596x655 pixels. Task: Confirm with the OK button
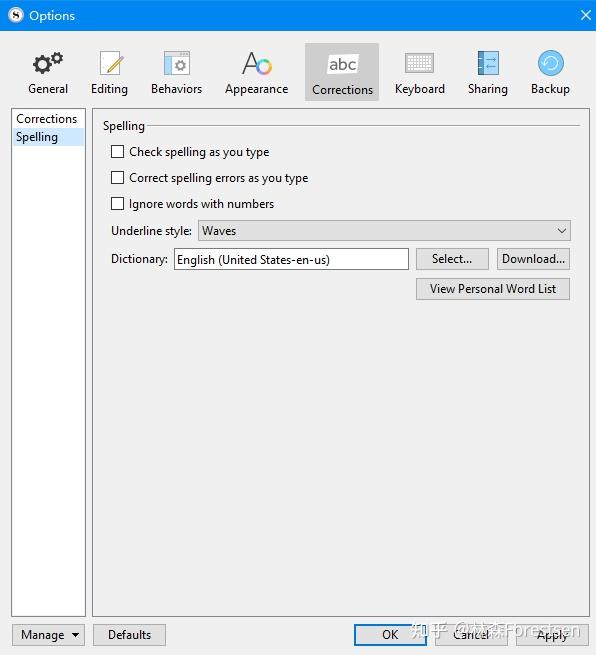[390, 635]
